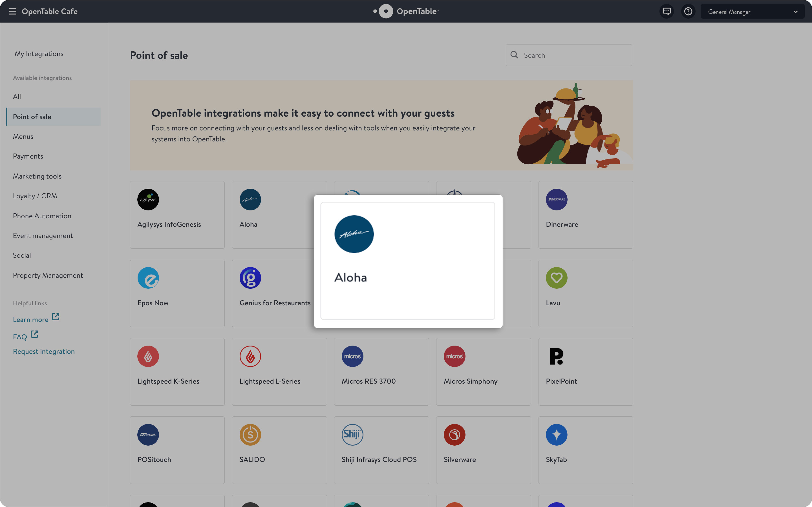The width and height of the screenshot is (812, 507).
Task: Go to My Integrations
Action: coord(39,54)
